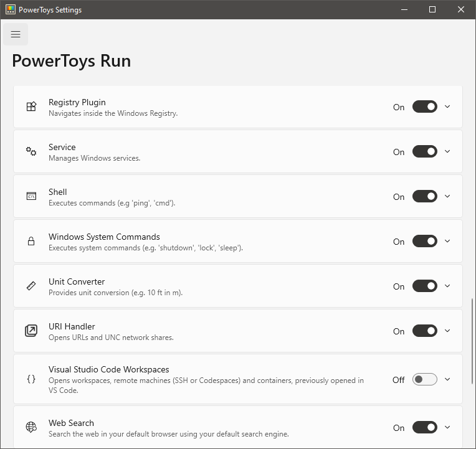This screenshot has height=449, width=476.
Task: Click the 'Web Search' plugin title
Action: pos(71,423)
